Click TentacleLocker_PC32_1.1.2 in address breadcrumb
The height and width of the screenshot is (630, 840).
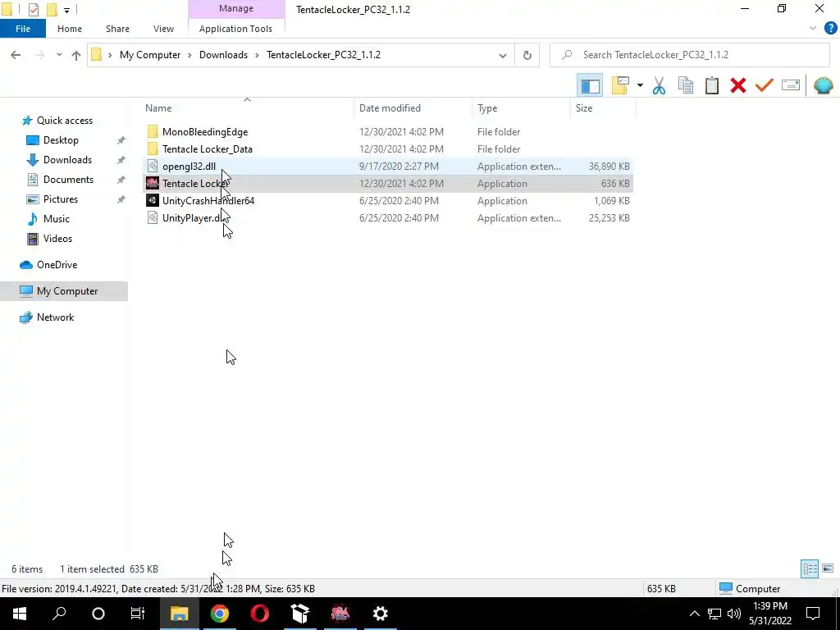click(323, 55)
